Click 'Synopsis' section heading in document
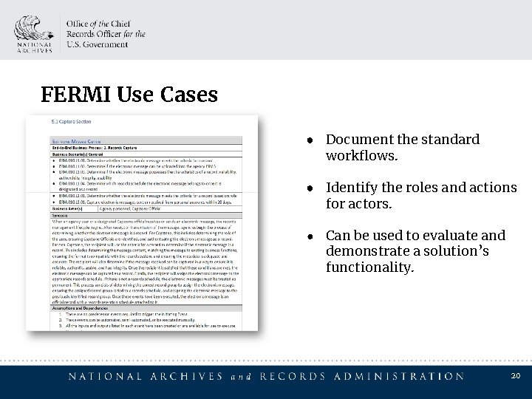 [60, 216]
